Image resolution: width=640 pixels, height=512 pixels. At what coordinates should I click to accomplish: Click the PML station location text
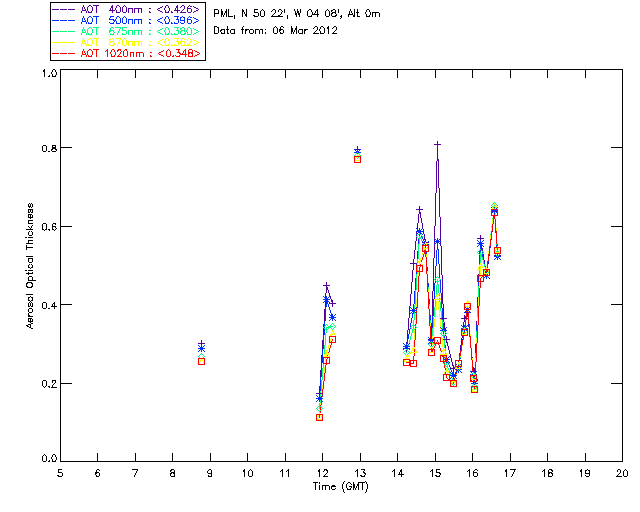[x=297, y=14]
